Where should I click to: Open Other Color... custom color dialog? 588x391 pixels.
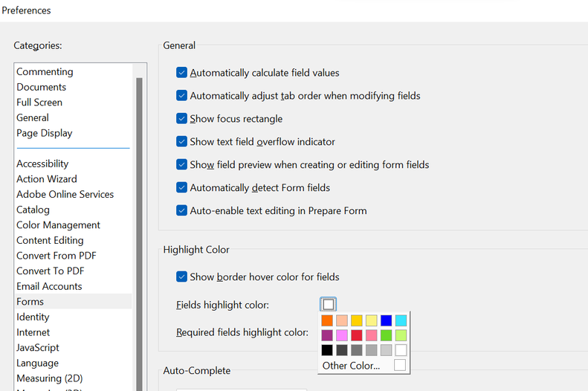pos(351,366)
